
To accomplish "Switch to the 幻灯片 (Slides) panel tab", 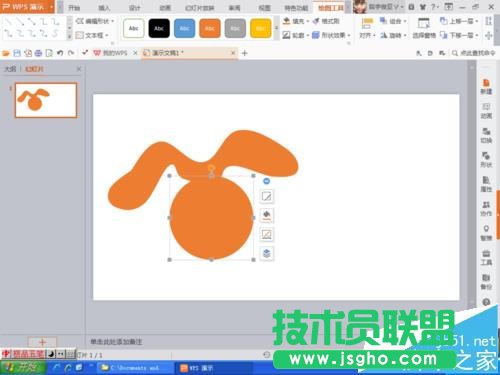I will coord(34,69).
